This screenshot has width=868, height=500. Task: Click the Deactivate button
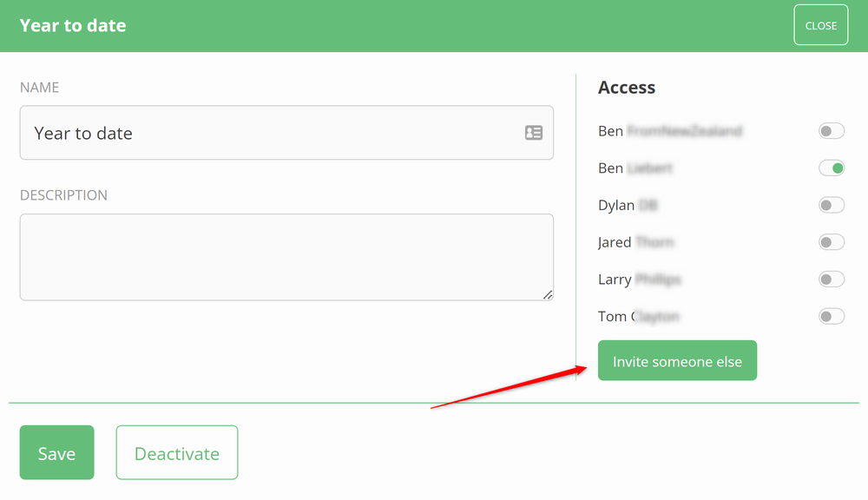coord(177,453)
